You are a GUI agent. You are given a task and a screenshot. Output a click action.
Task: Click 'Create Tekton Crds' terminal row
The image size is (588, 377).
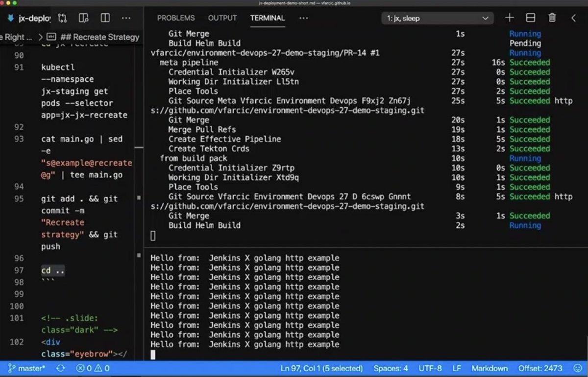[x=209, y=149]
